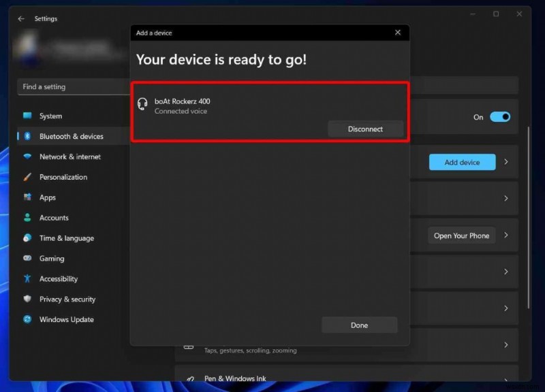Click the Done button

[360, 325]
